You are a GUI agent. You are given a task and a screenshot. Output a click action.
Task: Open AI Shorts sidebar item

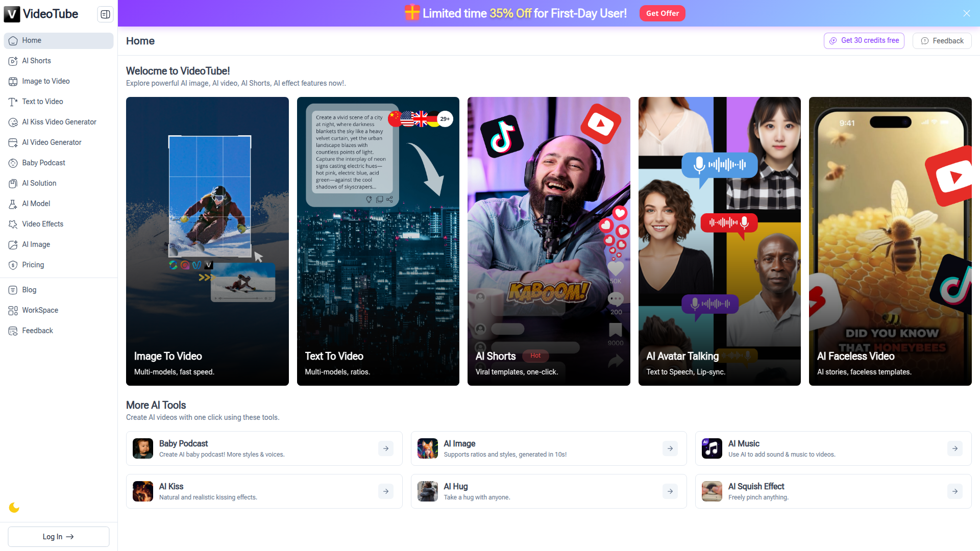pos(59,61)
